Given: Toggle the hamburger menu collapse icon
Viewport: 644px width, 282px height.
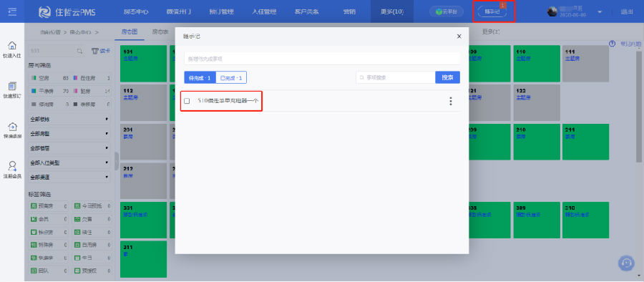Looking at the screenshot, I should click(12, 11).
